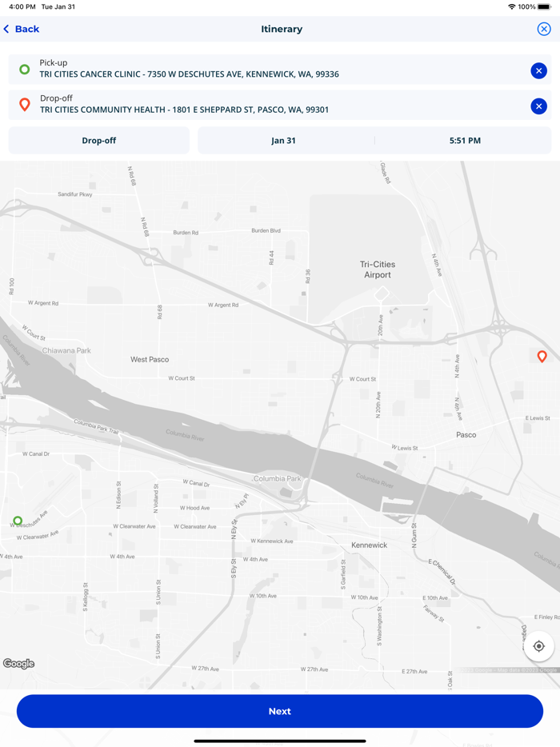Check the Wi-Fi icon in status bar

click(x=512, y=6)
